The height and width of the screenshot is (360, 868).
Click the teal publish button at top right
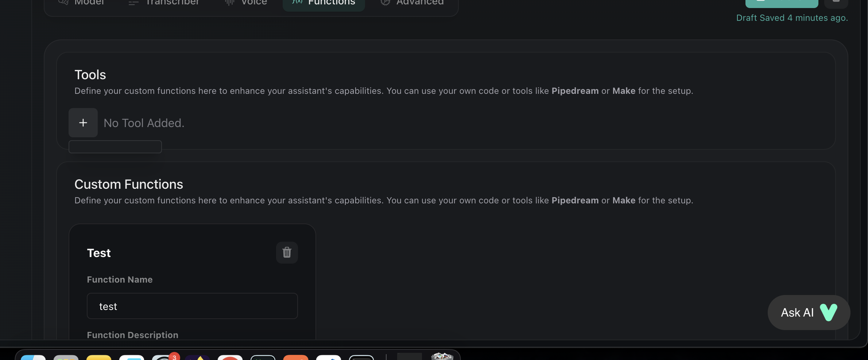point(781,2)
